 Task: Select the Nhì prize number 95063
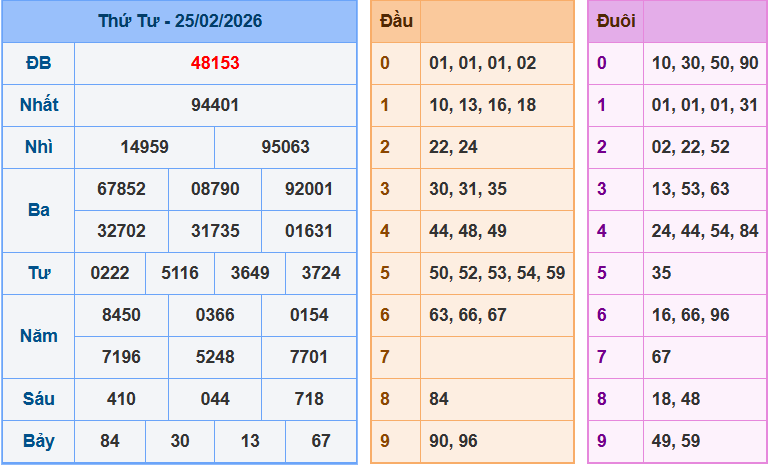[x=285, y=147]
